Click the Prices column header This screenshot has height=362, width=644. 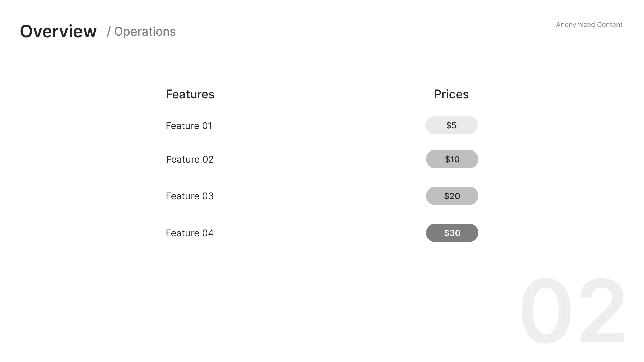coord(451,94)
